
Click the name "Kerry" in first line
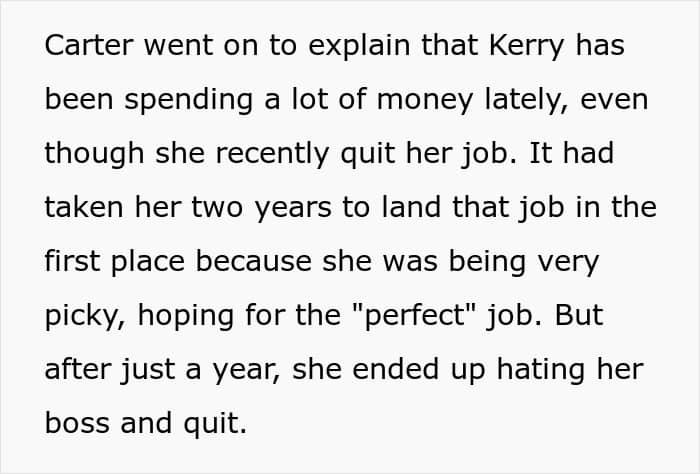527,45
